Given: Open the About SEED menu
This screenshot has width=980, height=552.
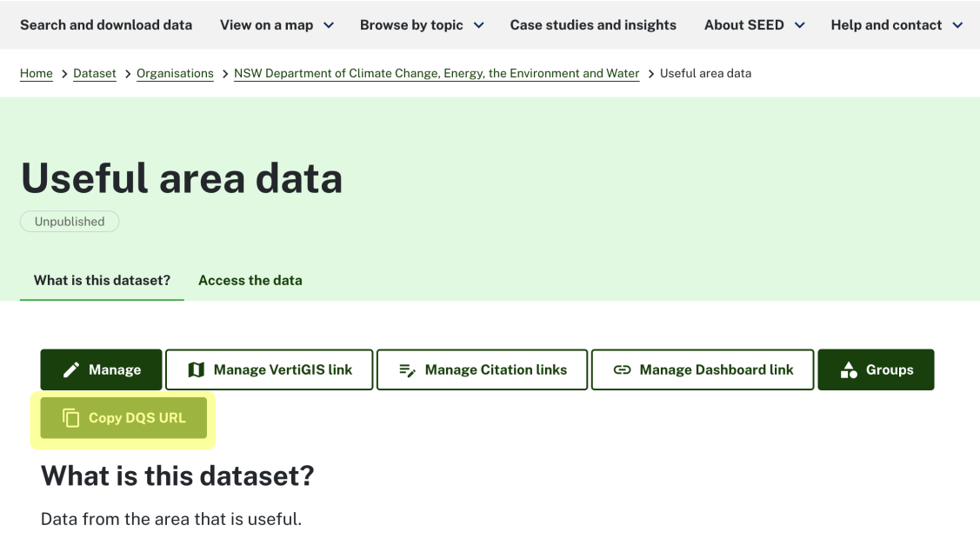Looking at the screenshot, I should coord(743,25).
